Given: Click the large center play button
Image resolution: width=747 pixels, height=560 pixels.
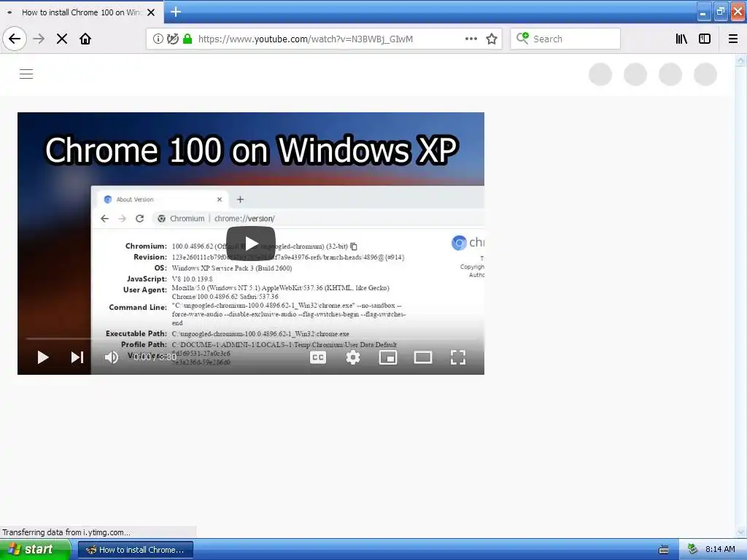Looking at the screenshot, I should [251, 244].
